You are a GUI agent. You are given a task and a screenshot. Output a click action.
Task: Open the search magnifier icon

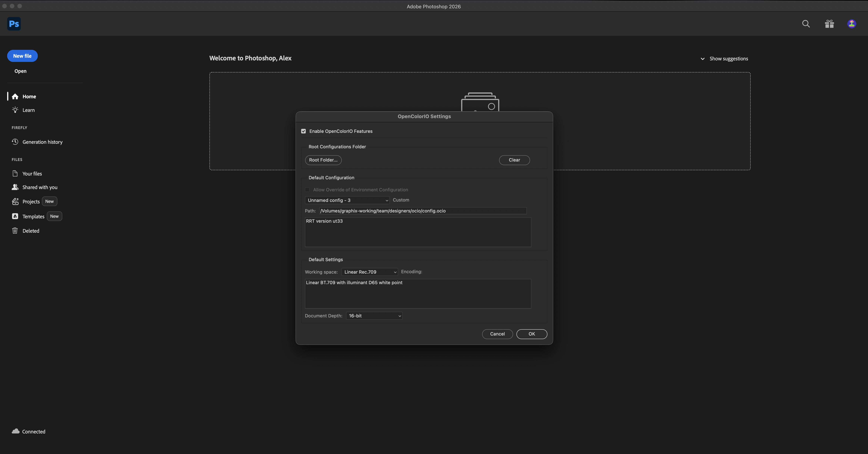806,24
